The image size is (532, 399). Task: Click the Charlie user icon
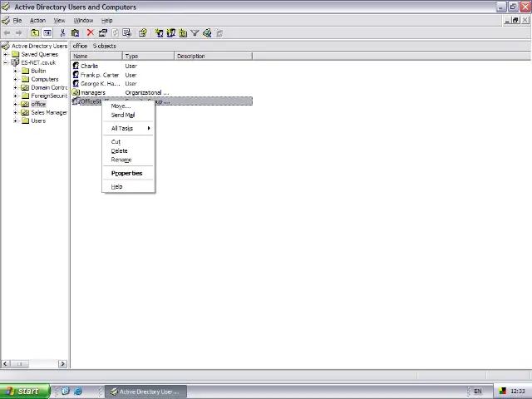76,66
